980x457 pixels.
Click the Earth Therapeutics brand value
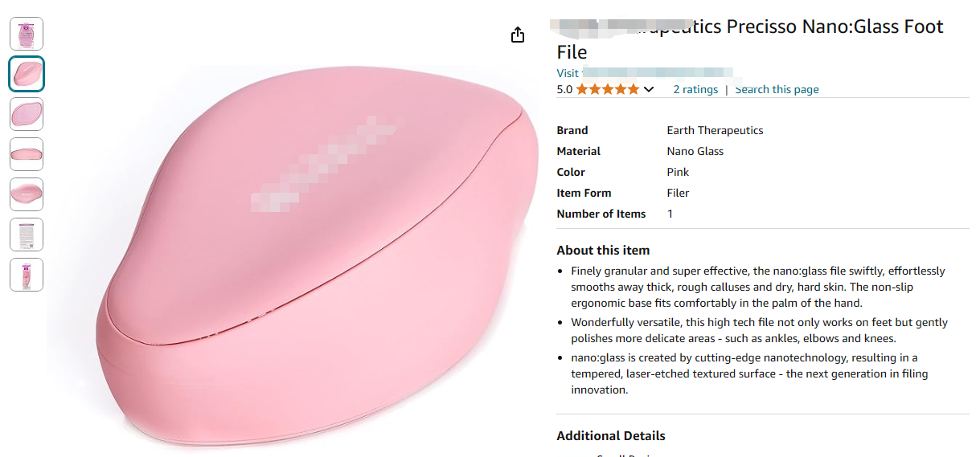coord(715,130)
